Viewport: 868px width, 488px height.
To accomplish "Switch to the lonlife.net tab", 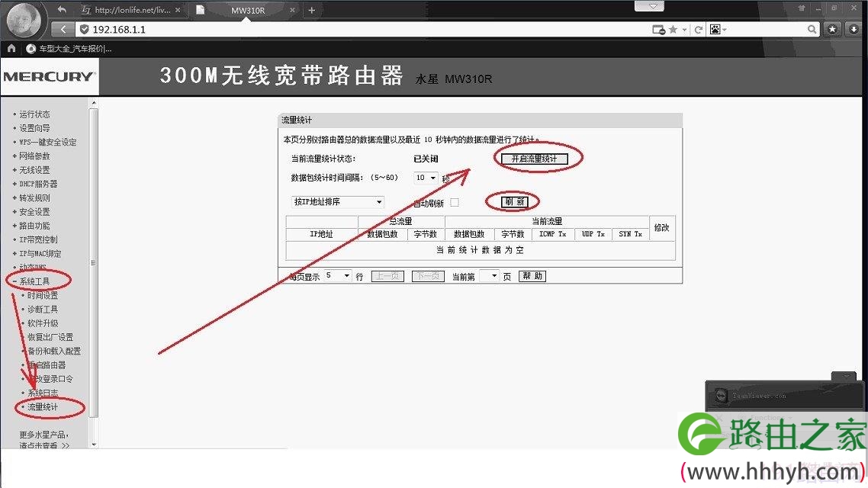I will (130, 10).
